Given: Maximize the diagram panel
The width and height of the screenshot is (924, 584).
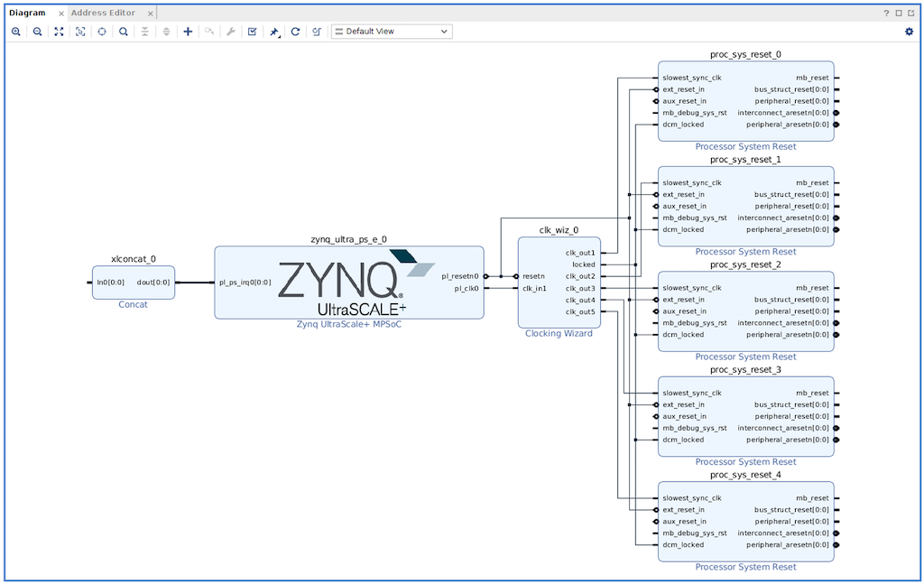Looking at the screenshot, I should click(899, 13).
